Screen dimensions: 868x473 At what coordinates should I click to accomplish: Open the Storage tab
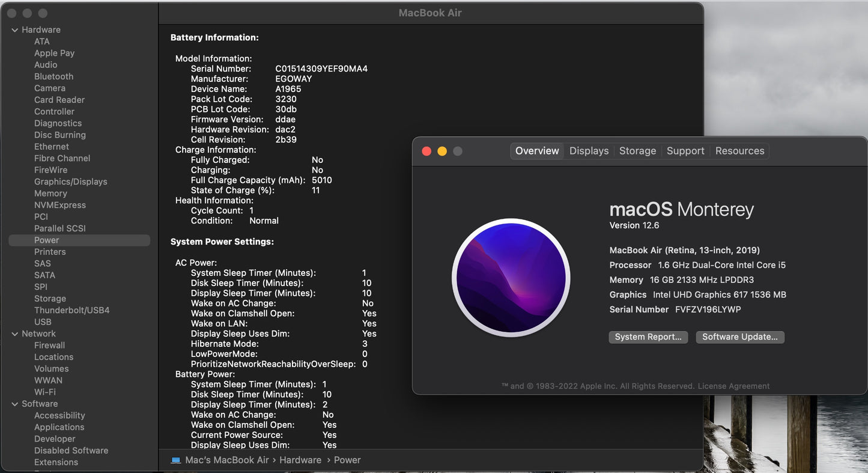[637, 151]
